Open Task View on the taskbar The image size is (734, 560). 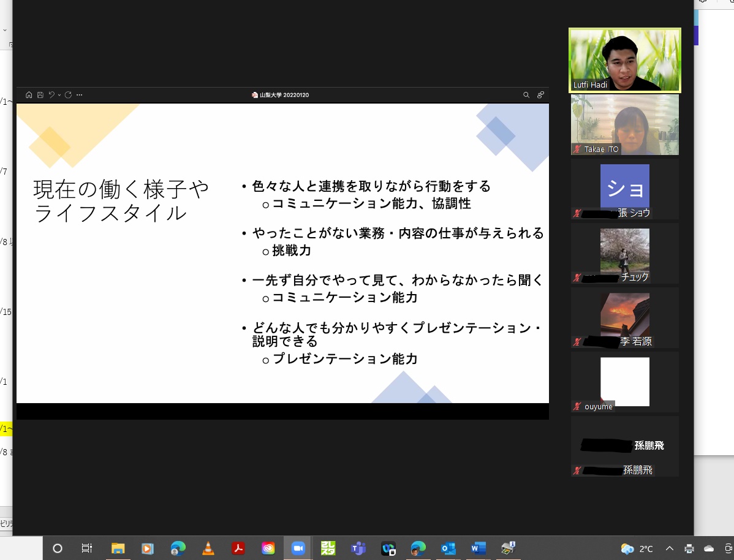click(x=87, y=548)
